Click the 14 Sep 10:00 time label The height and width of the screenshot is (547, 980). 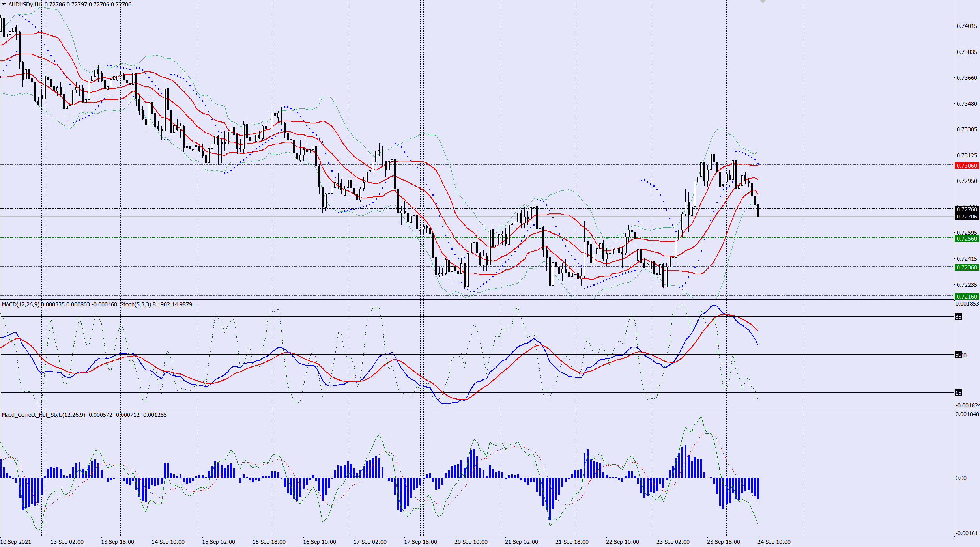[168, 542]
